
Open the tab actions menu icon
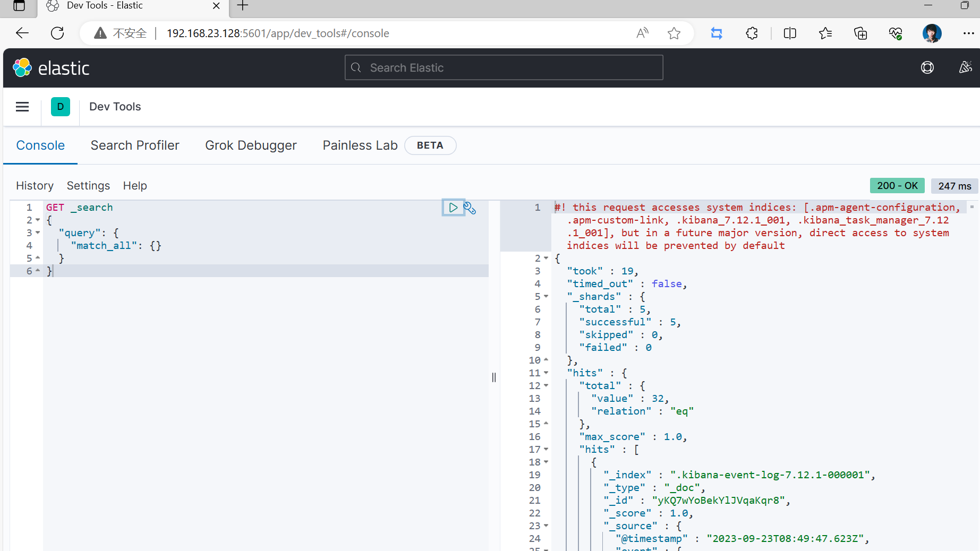19,6
